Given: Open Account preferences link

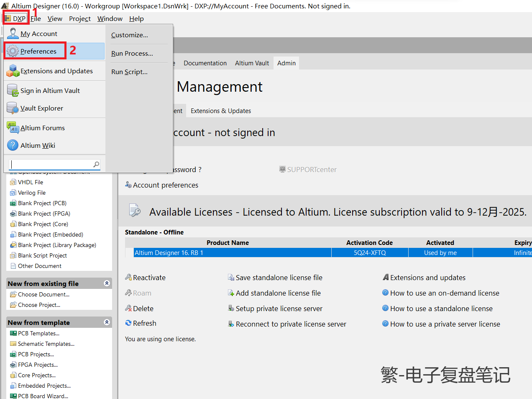Looking at the screenshot, I should pos(161,185).
